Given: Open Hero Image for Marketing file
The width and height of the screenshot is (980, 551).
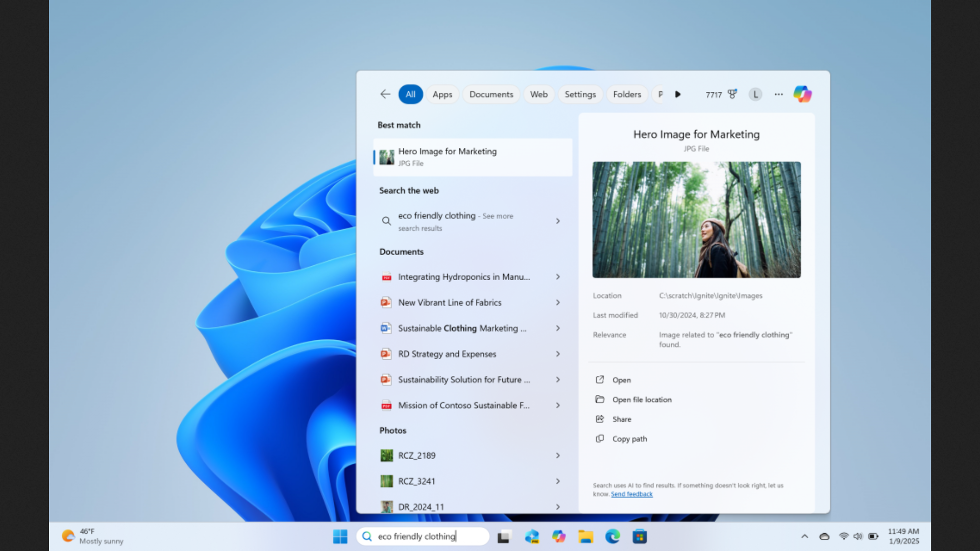Looking at the screenshot, I should [621, 380].
